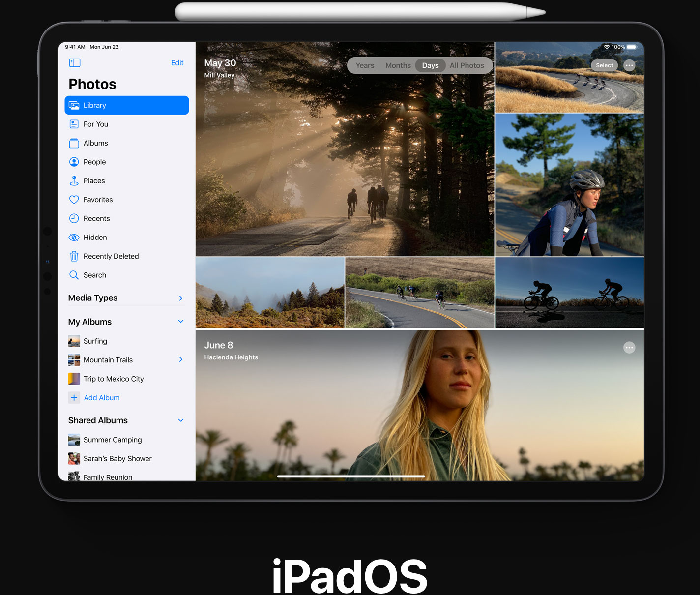Tap the Select button
Screen dimensions: 700x595
pyautogui.click(x=605, y=65)
